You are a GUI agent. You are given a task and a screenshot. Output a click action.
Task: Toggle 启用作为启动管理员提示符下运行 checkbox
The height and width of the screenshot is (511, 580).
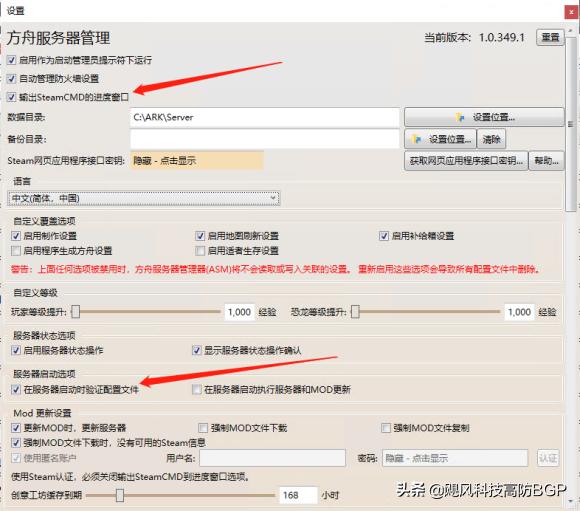click(x=11, y=60)
